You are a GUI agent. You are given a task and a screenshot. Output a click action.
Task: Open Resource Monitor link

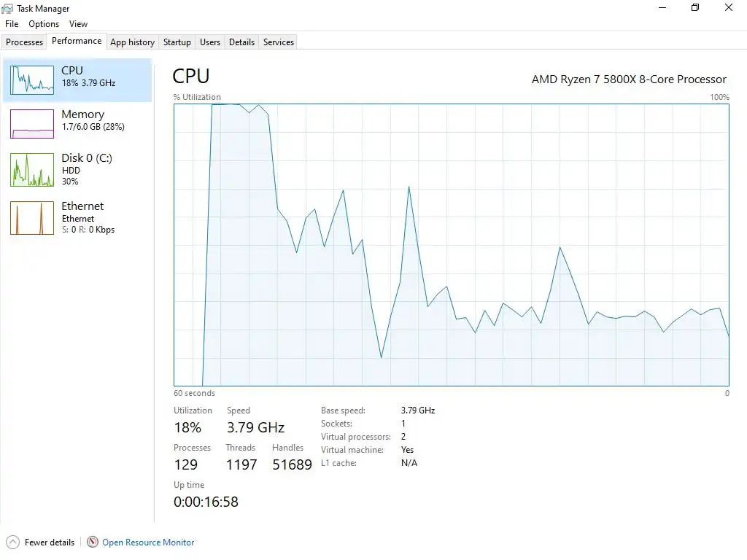click(148, 542)
